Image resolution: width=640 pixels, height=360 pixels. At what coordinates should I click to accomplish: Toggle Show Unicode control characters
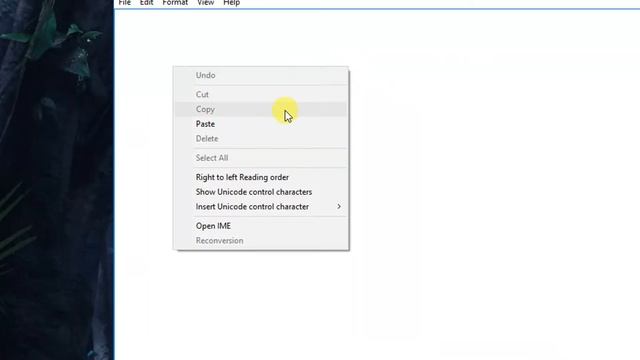tap(261, 192)
